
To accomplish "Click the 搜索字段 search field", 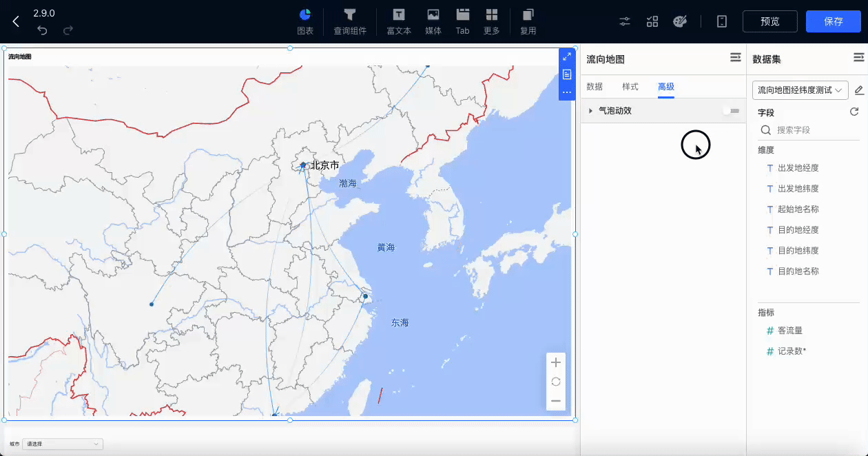I will 809,130.
